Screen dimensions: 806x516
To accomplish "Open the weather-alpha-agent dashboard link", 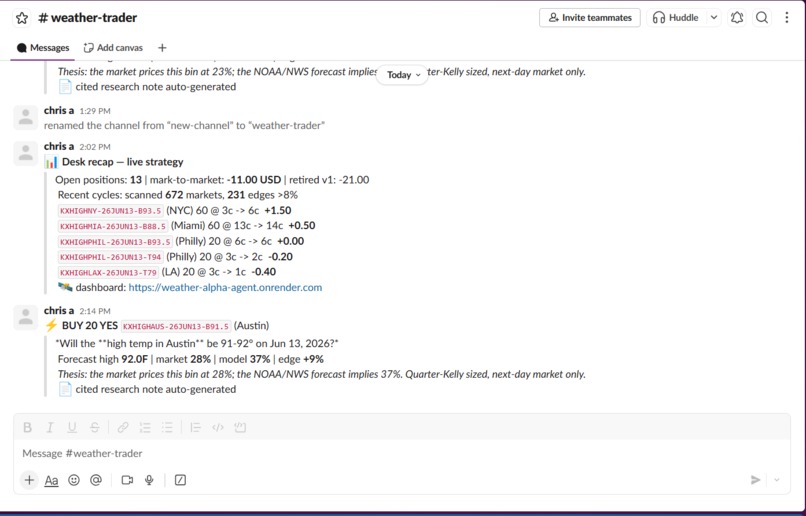I will [225, 287].
